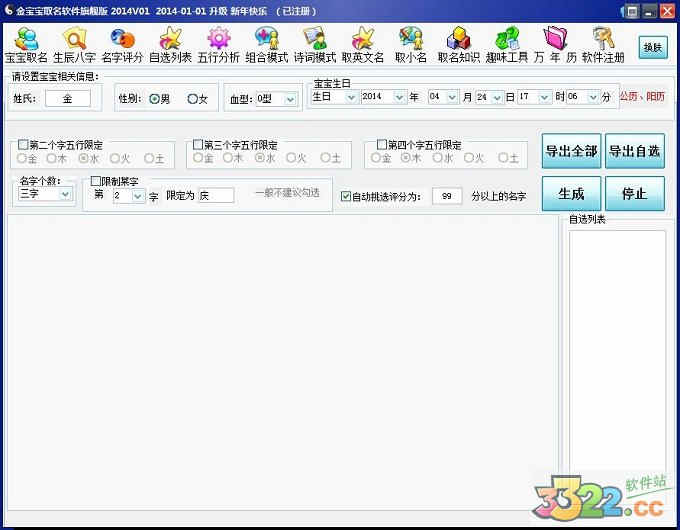This screenshot has width=680, height=530.
Task: Expand the day 24 dropdown
Action: tap(497, 97)
